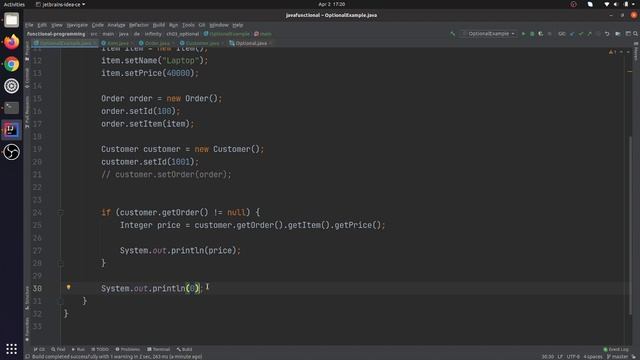Open the View menu

click(57, 25)
